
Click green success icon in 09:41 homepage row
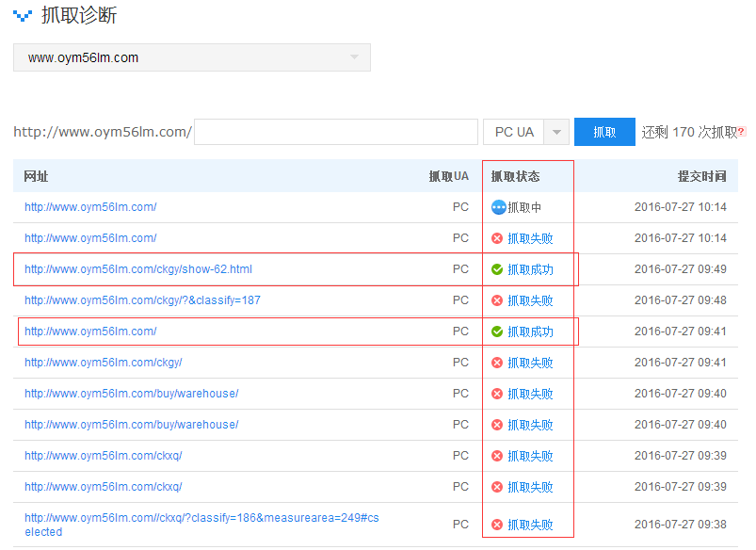point(497,332)
